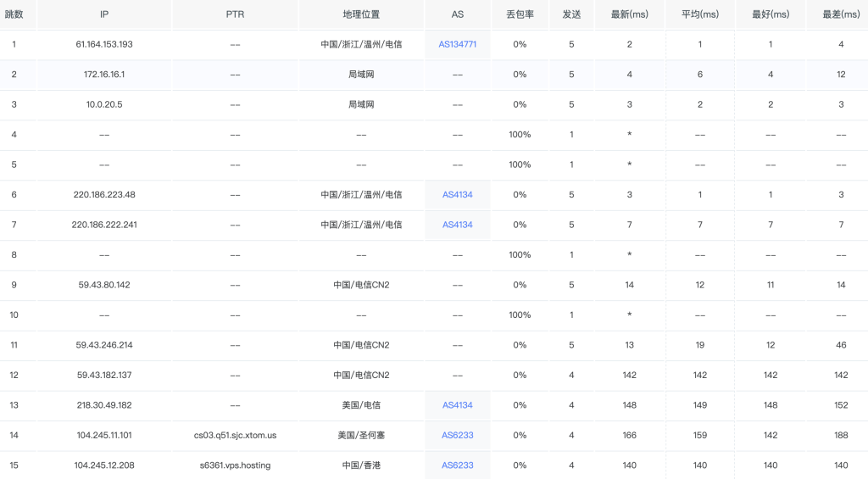Click AS4134 link in the 220.186.223.48 row

pos(457,195)
